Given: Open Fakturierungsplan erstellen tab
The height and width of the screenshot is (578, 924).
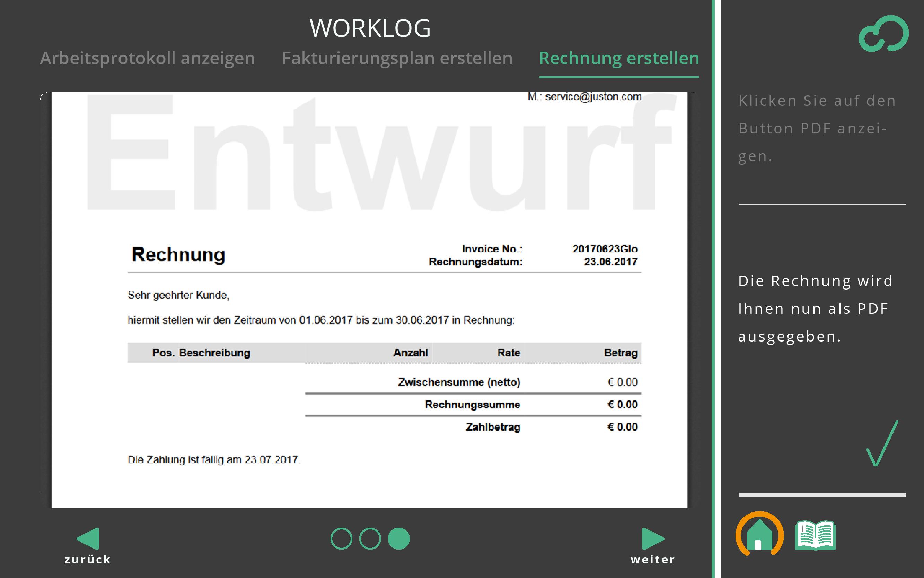Looking at the screenshot, I should point(397,58).
